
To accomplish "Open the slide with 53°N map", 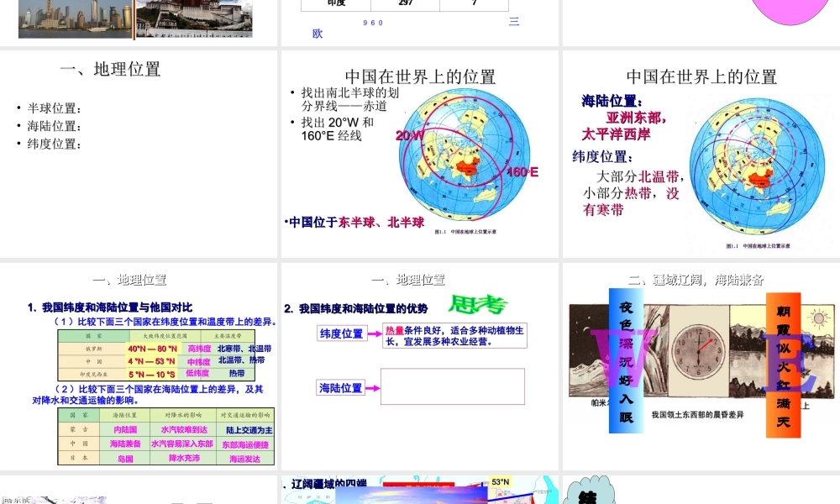I will pyautogui.click(x=419, y=490).
